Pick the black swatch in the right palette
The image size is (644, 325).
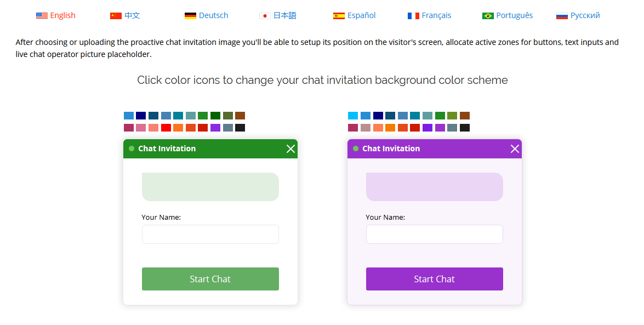465,128
